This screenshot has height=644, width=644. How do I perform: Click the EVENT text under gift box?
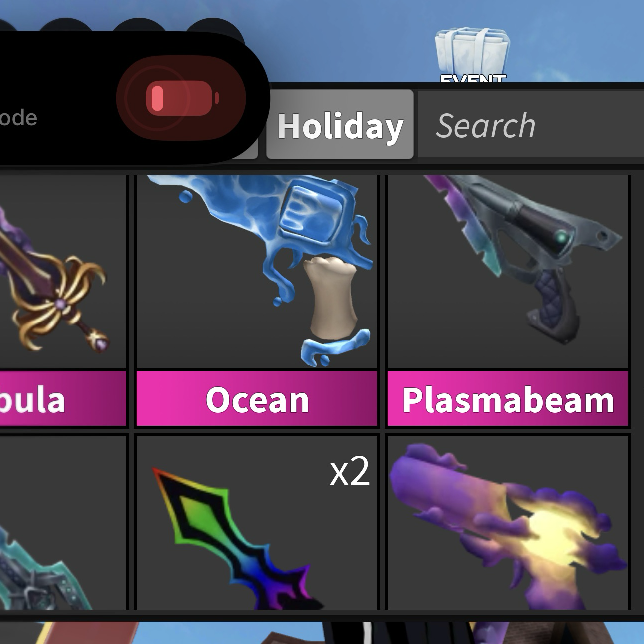(473, 79)
